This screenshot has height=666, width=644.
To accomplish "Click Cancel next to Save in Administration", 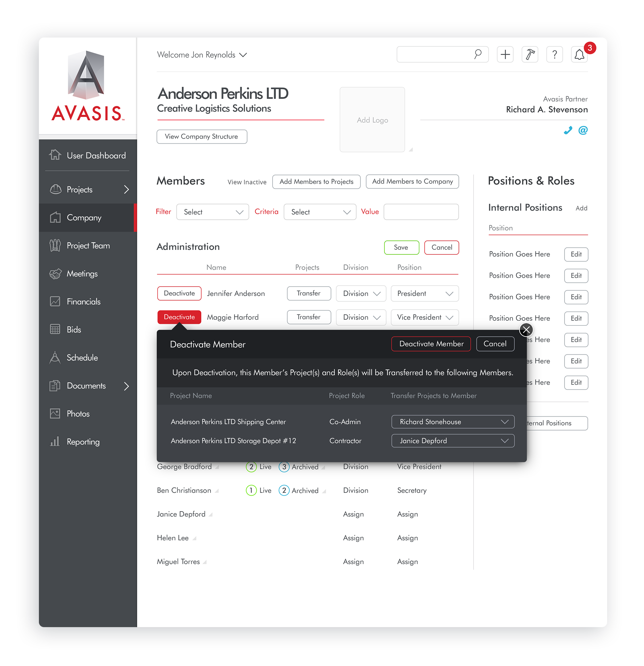I will 441,247.
